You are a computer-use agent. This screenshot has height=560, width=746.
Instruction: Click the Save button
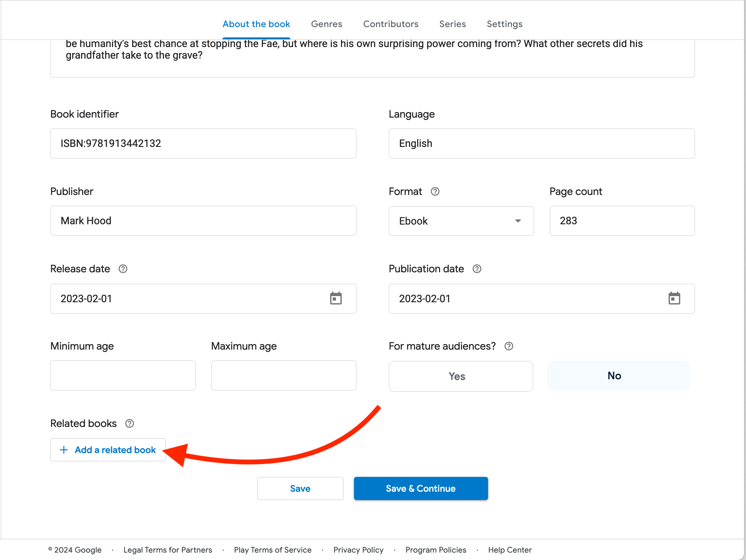[x=300, y=488]
